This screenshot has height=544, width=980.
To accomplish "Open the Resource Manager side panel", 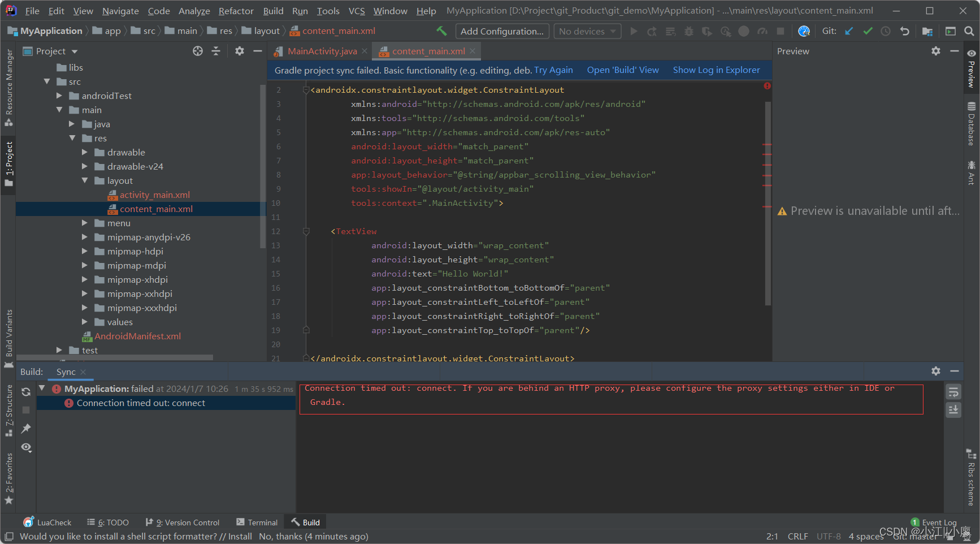I will (8, 88).
